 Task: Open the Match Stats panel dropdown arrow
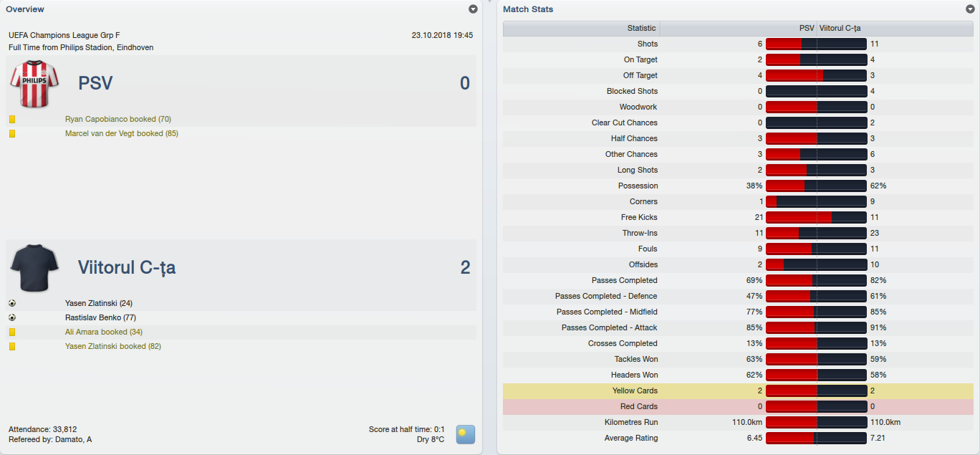pyautogui.click(x=970, y=9)
